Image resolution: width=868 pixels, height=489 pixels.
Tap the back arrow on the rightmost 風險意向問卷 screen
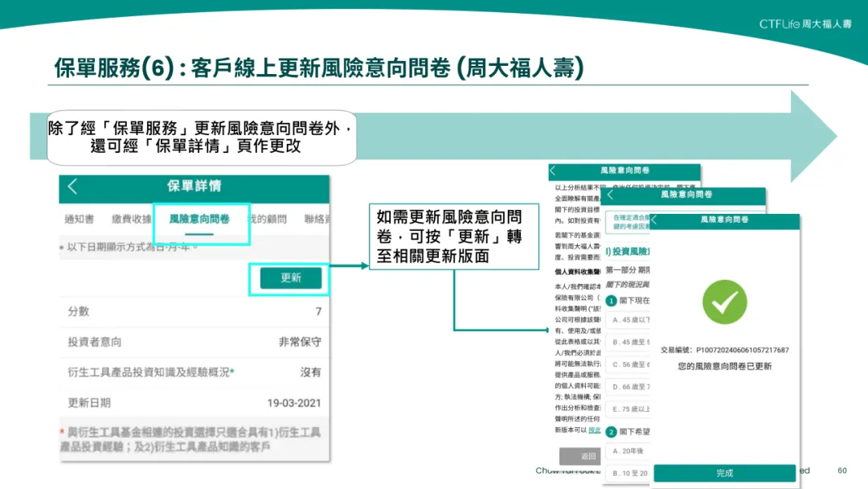[654, 221]
